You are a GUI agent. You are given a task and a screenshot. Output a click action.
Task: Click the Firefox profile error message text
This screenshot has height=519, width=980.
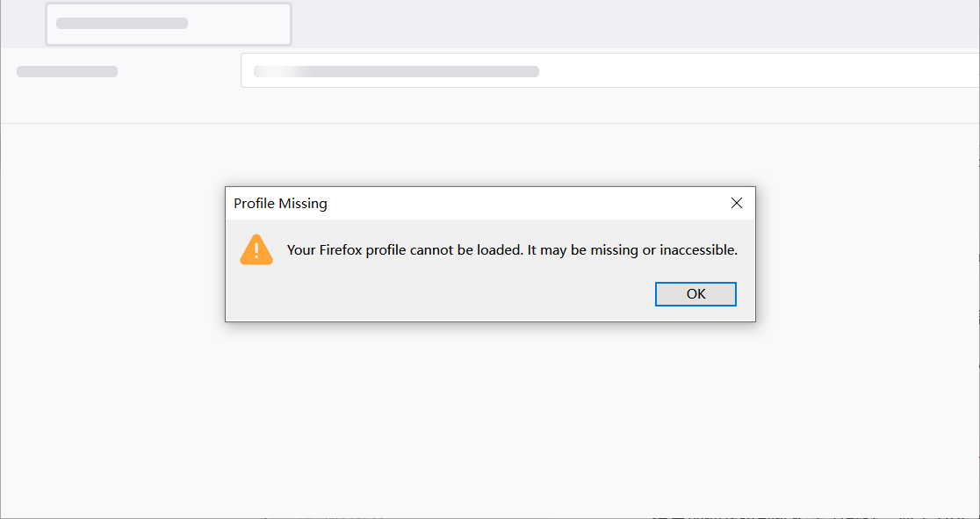[x=512, y=250]
